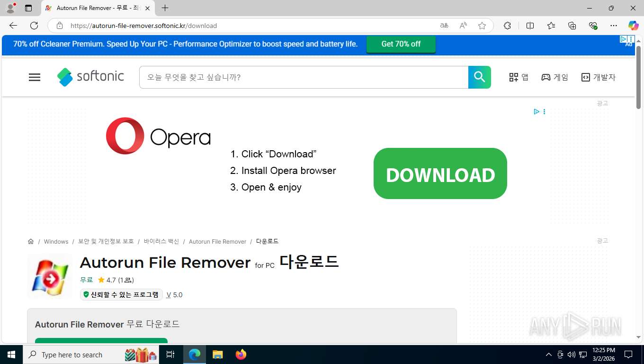Open Autorun File Remover breadcrumb
Screen dimensions: 644x364
click(x=217, y=242)
